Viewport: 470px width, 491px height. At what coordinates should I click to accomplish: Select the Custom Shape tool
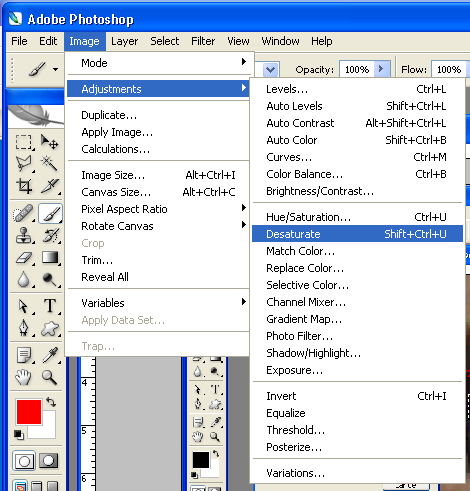click(x=50, y=328)
